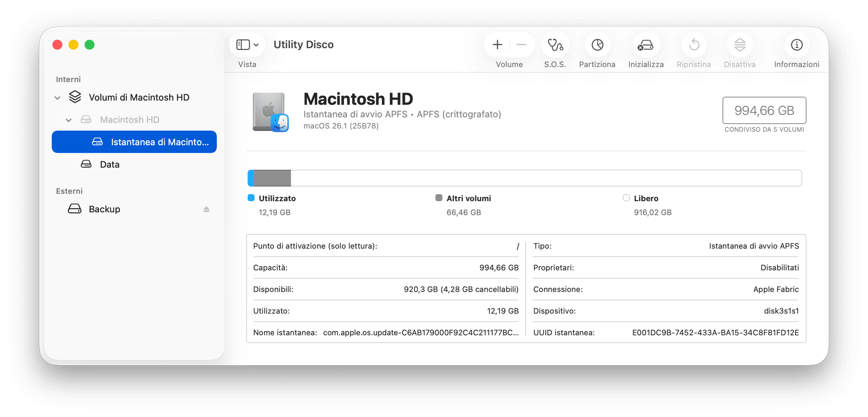Click the 994,66 GB capacity box
The width and height of the screenshot is (868, 417).
[x=764, y=111]
